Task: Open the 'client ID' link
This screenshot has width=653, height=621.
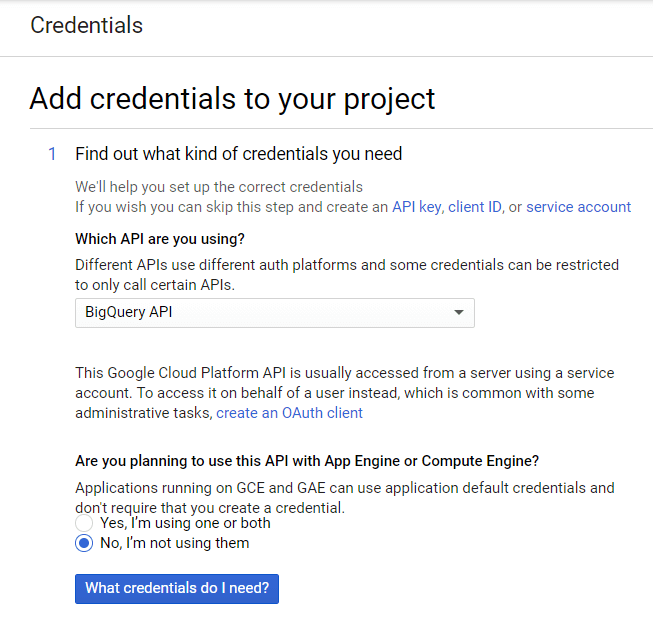Action: (474, 207)
